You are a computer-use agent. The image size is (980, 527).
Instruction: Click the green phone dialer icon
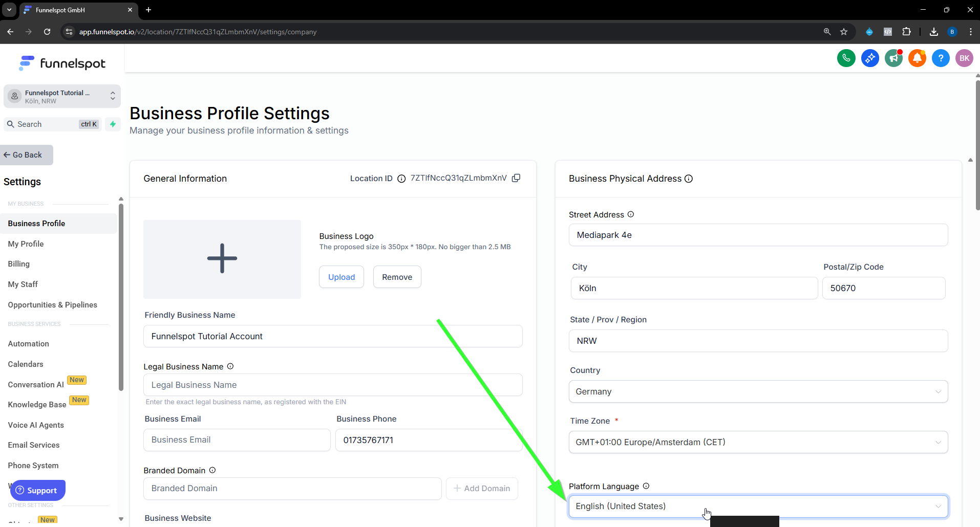coord(846,58)
